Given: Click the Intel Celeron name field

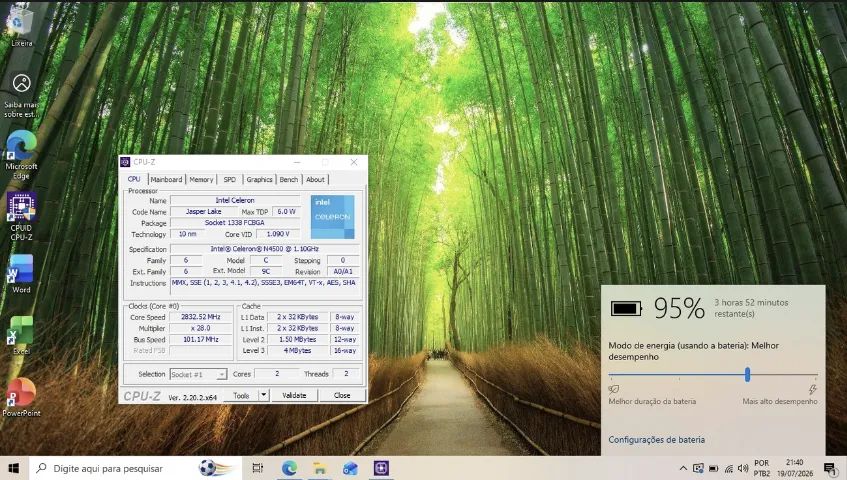Looking at the screenshot, I should click(235, 200).
